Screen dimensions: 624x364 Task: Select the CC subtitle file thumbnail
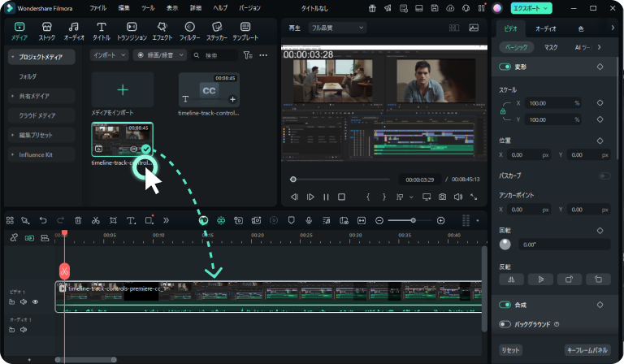[x=209, y=90]
